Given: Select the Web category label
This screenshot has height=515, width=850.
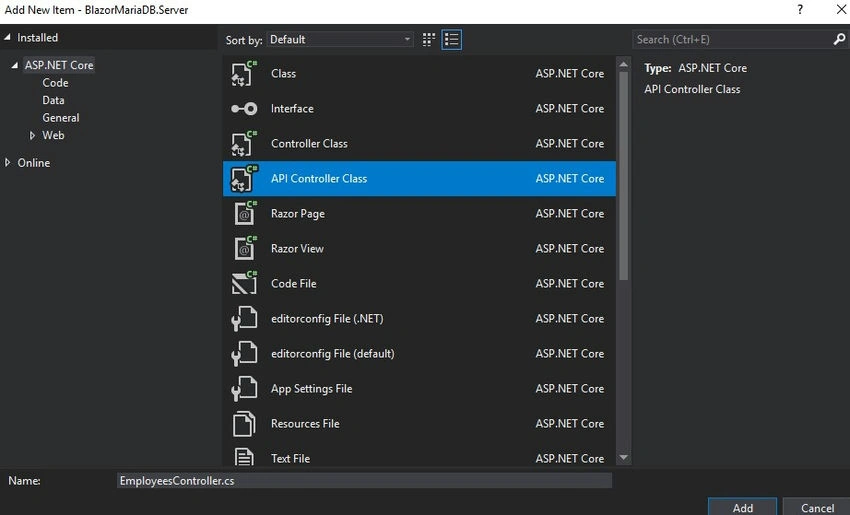Looking at the screenshot, I should coord(53,135).
